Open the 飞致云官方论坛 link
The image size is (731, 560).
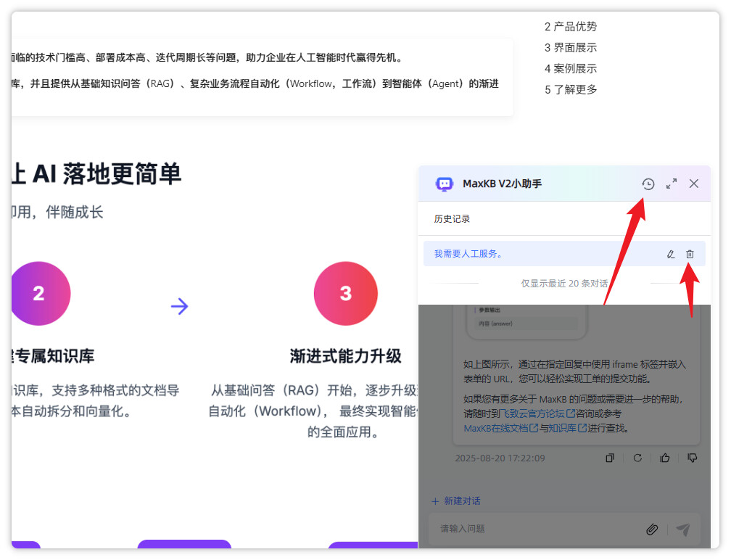click(537, 413)
